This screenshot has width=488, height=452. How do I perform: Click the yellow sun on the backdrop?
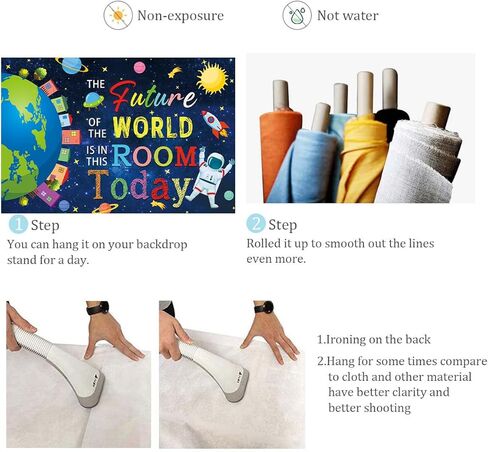(x=212, y=79)
